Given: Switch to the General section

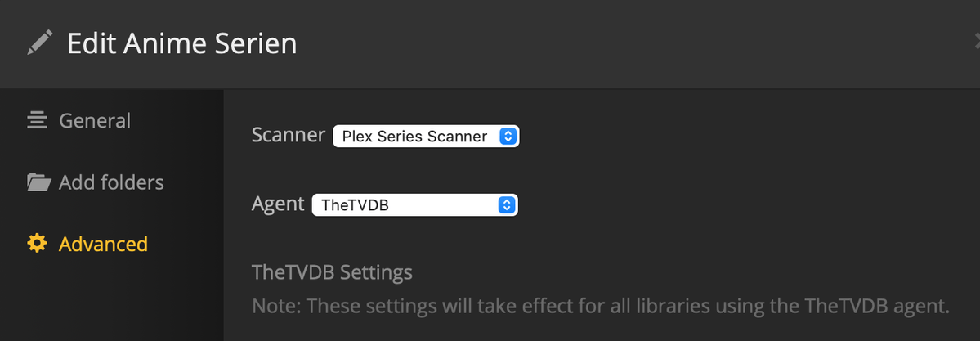Looking at the screenshot, I should [94, 121].
